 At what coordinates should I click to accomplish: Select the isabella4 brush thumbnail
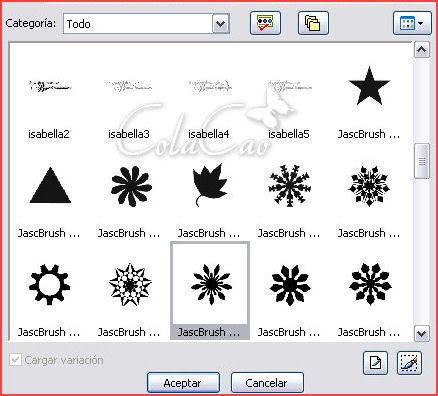(209, 87)
